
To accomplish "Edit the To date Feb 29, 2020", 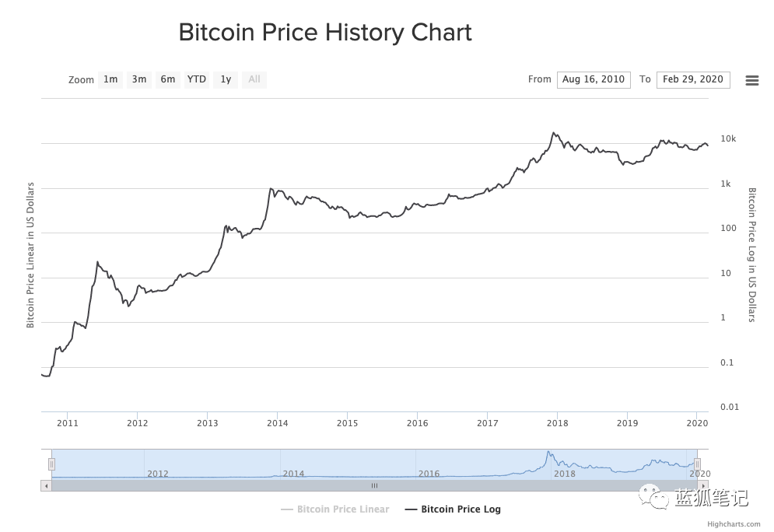I will 693,79.
